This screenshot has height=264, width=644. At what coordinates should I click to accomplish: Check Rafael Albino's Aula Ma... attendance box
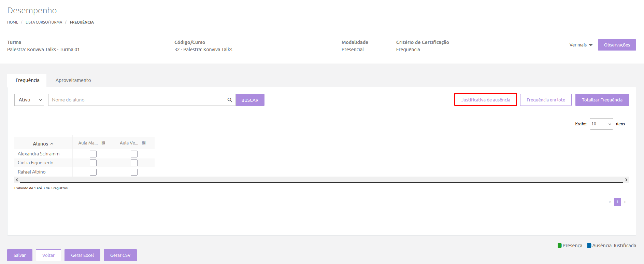(x=93, y=172)
